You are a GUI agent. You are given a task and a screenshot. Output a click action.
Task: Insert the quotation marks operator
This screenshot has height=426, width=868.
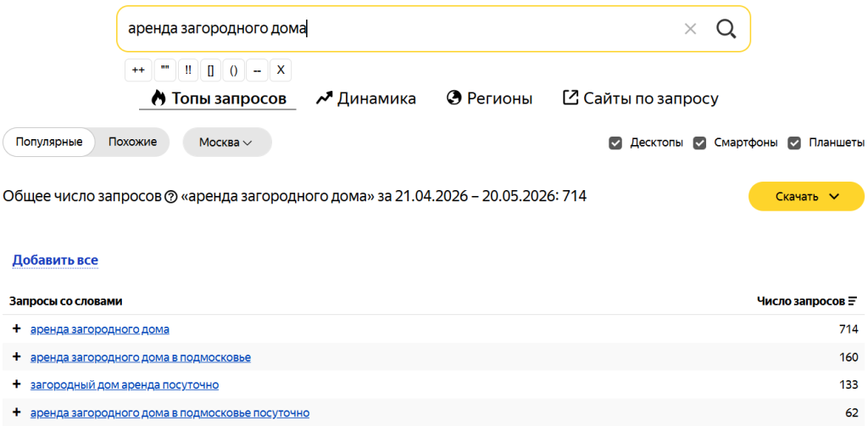point(165,70)
